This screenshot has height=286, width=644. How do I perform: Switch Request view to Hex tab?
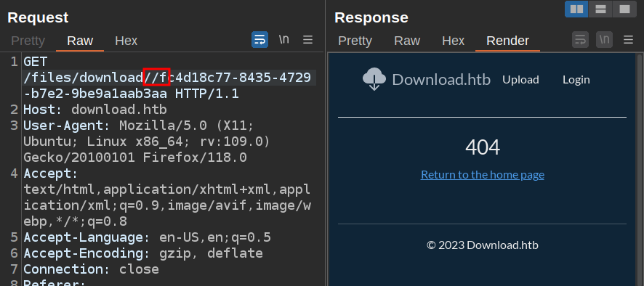tap(126, 41)
